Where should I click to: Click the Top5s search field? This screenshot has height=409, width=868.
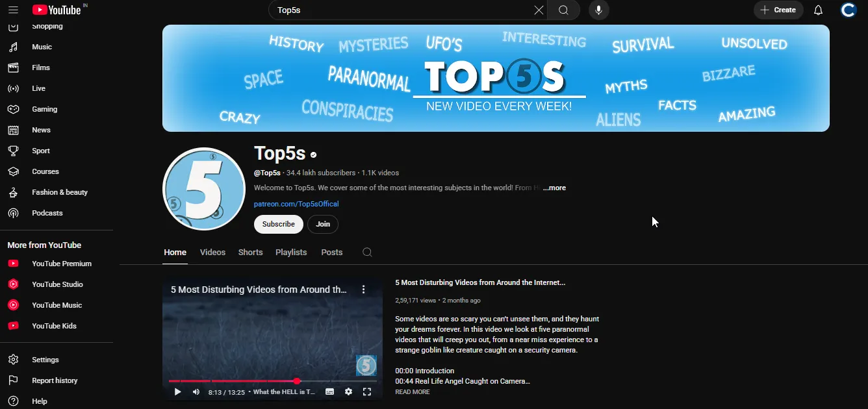click(400, 10)
